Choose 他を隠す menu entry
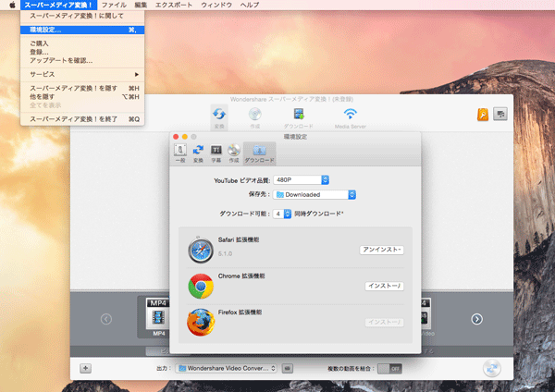The image size is (555, 392). [82, 96]
